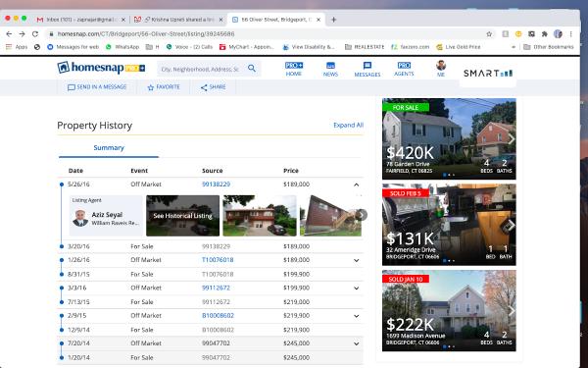
Task: Expand the 3/3/16 Off Market row
Action: pyautogui.click(x=357, y=288)
